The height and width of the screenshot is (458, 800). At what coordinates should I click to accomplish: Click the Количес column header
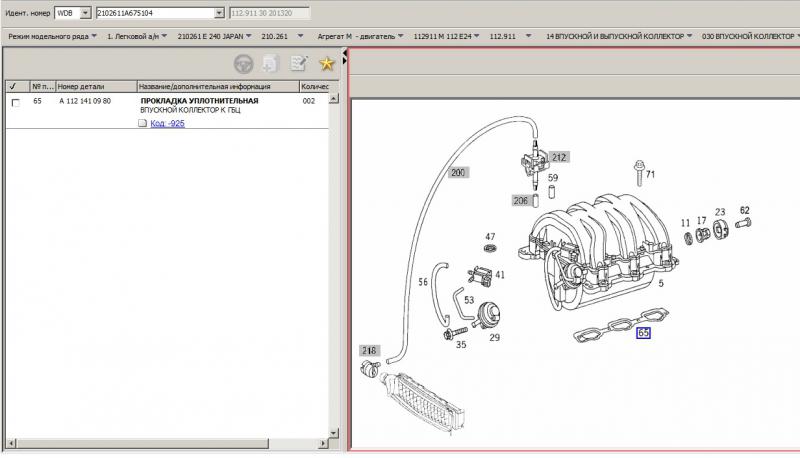pos(314,86)
